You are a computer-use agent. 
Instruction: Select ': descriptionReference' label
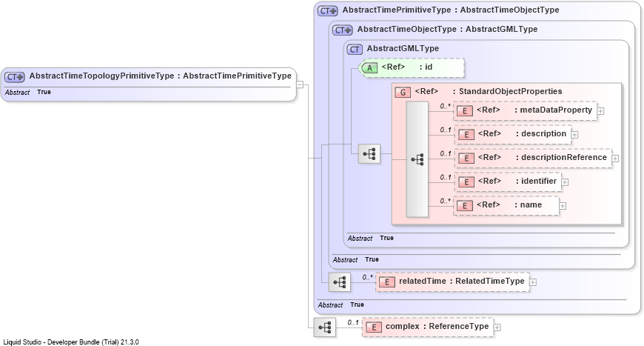pyautogui.click(x=561, y=157)
